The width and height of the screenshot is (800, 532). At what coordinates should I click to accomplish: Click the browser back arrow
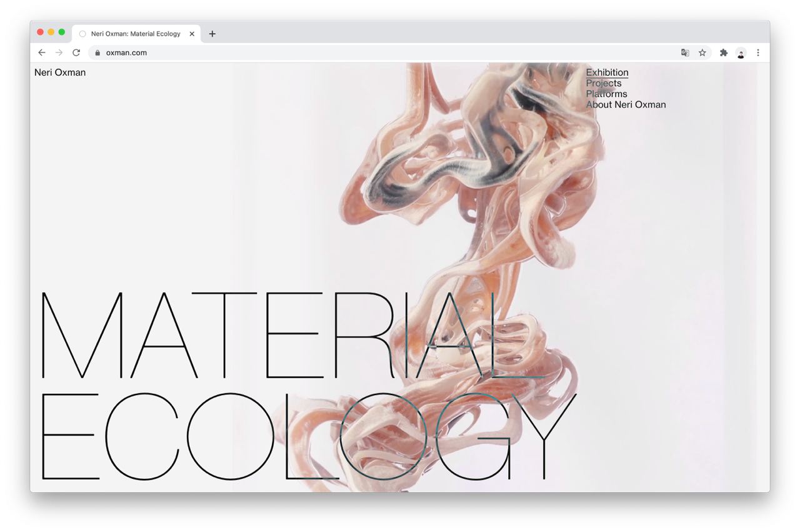point(42,53)
